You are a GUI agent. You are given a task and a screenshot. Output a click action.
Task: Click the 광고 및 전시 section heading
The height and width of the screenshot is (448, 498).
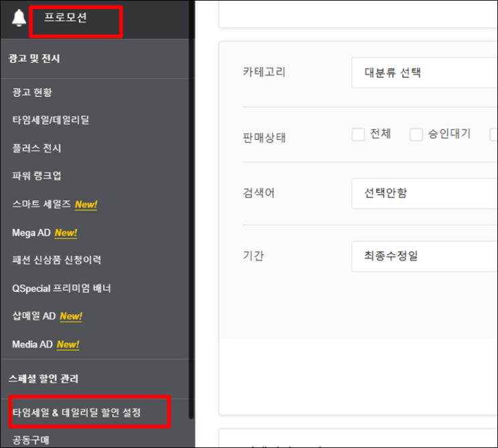point(34,58)
